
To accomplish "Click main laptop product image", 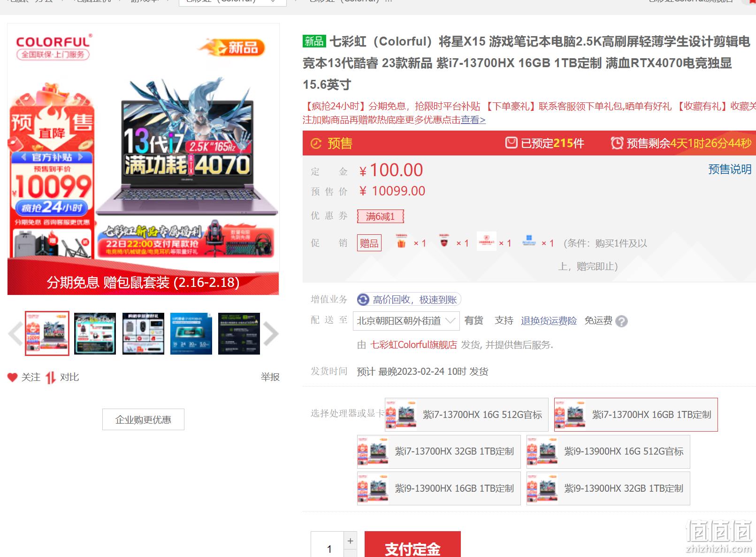I will pos(143,159).
